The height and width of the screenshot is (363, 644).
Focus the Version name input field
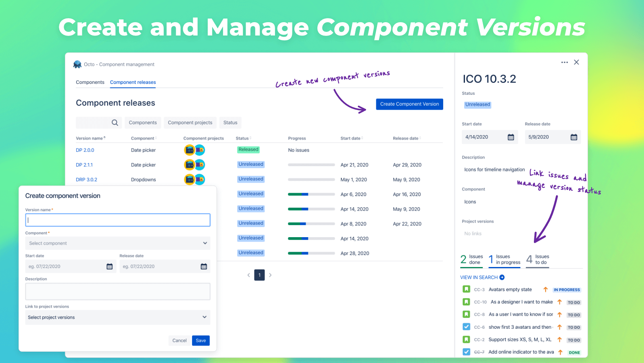(118, 220)
